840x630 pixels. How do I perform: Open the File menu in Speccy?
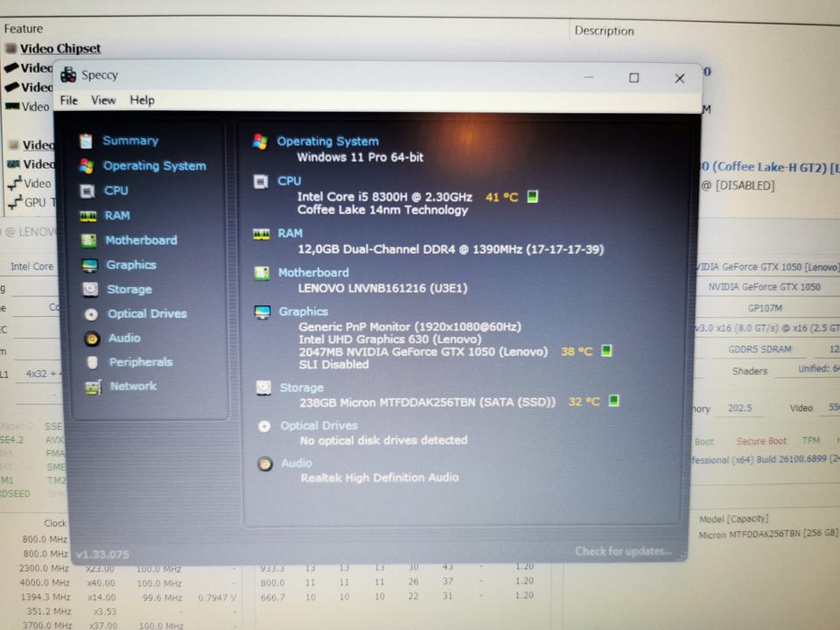[68, 100]
